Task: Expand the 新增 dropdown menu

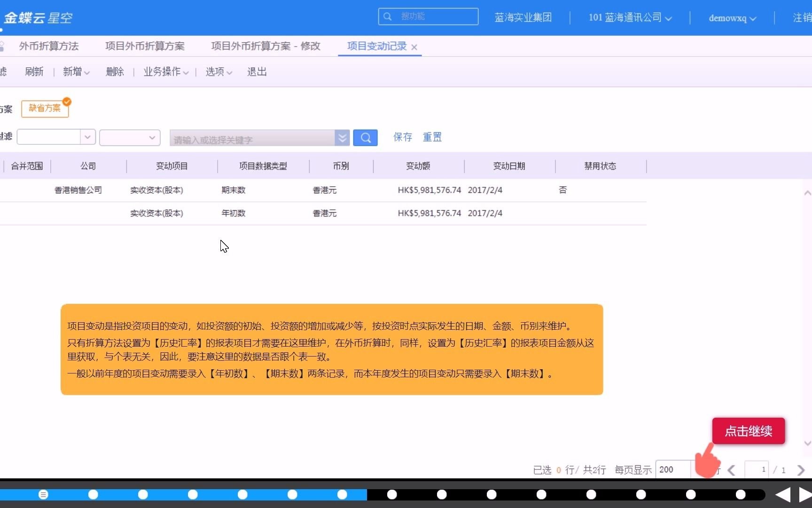Action: [x=76, y=71]
